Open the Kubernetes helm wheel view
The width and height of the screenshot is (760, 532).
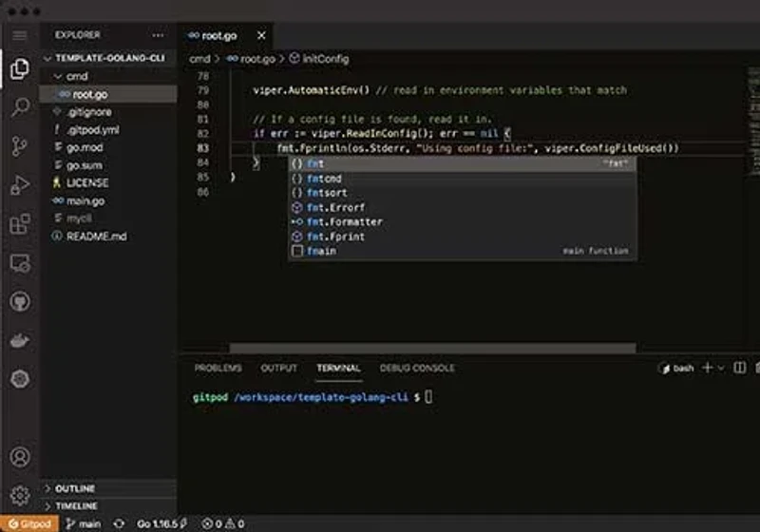tap(20, 379)
